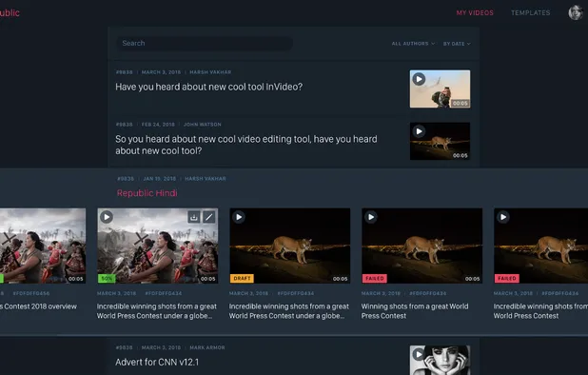Image resolution: width=588 pixels, height=375 pixels.
Task: Open the Contest 2018 overview video thumbnail
Action: click(x=43, y=246)
